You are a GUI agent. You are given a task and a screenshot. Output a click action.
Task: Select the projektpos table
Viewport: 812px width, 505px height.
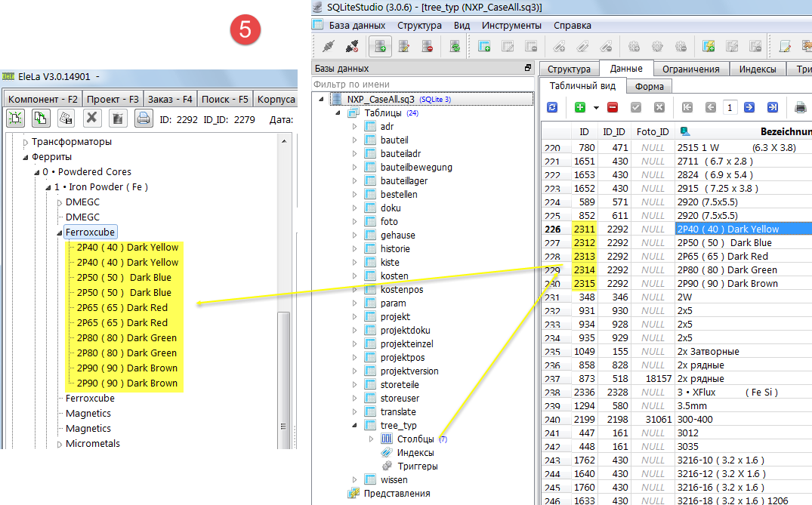point(403,358)
